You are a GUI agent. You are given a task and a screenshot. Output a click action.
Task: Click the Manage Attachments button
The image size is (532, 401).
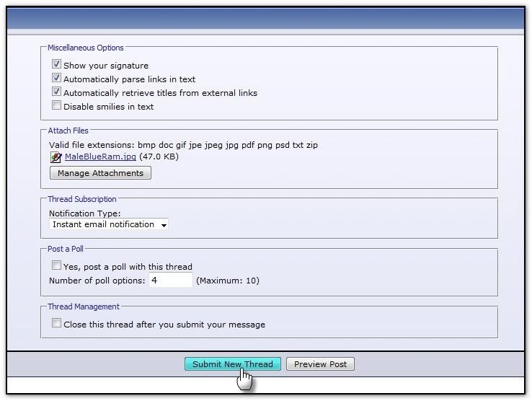100,173
